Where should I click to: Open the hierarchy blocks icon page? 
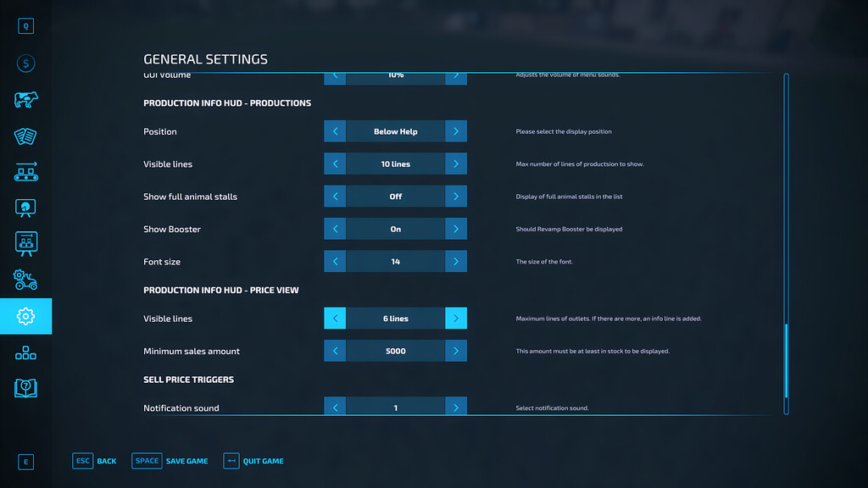(x=25, y=352)
